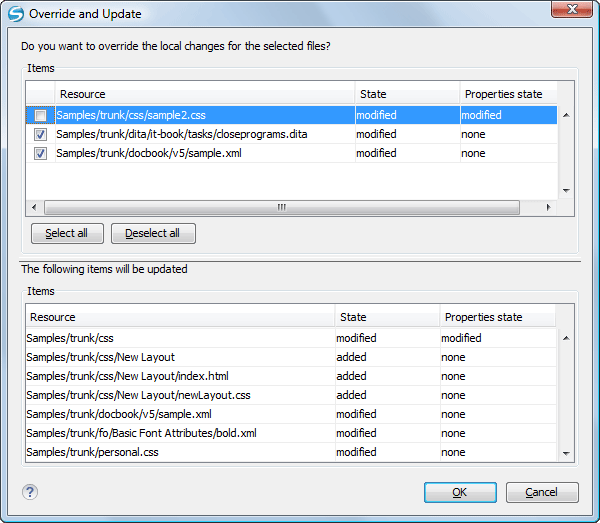600x523 pixels.
Task: Check the sample2.css checkbox
Action: pos(40,115)
